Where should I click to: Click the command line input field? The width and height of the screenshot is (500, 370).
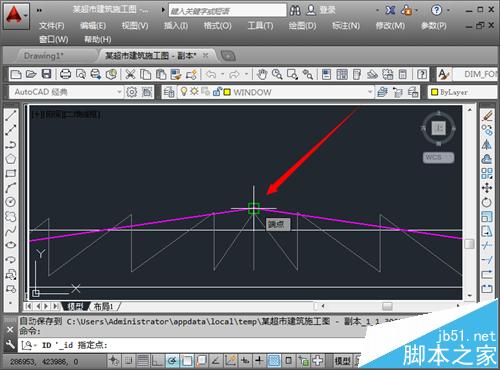point(193,345)
